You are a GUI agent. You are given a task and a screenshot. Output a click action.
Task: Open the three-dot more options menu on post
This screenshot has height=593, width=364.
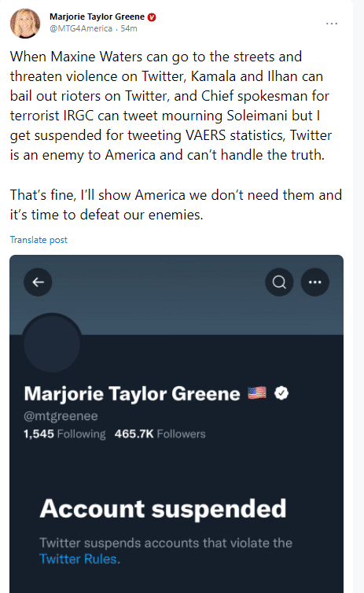pyautogui.click(x=332, y=24)
